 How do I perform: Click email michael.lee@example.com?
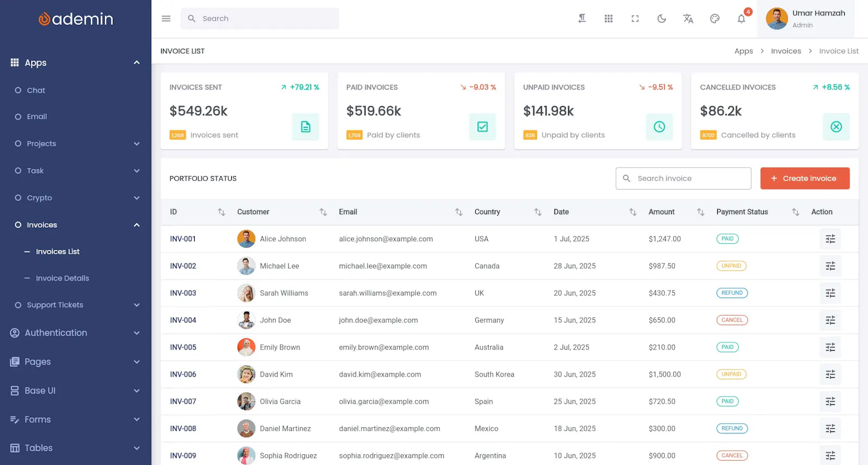383,266
